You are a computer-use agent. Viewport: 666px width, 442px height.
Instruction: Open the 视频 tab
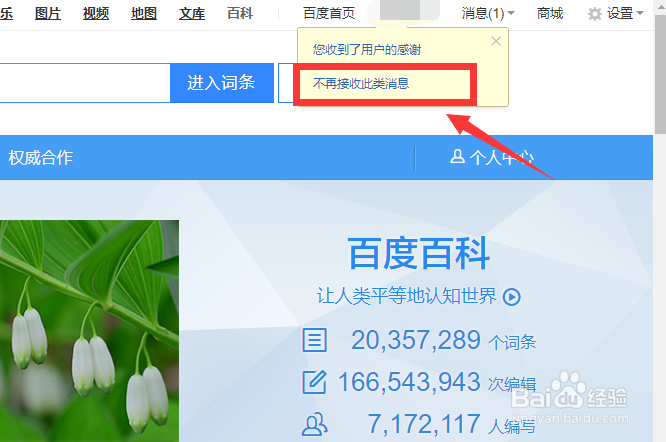pos(96,14)
